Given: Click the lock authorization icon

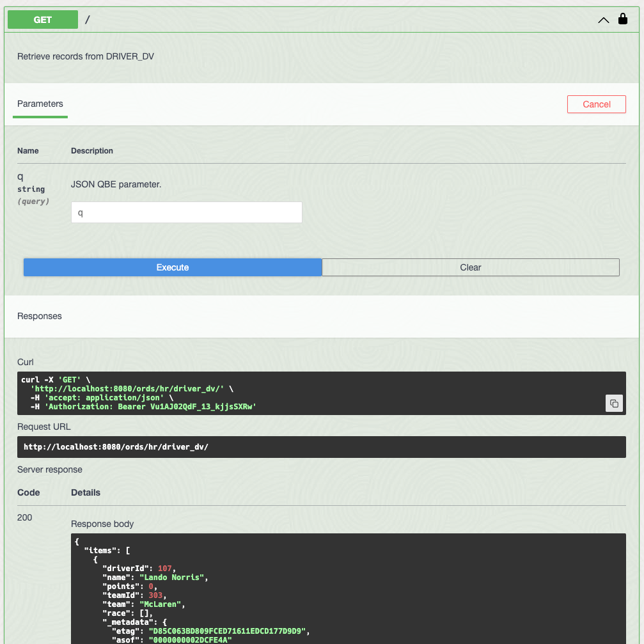Looking at the screenshot, I should (623, 19).
